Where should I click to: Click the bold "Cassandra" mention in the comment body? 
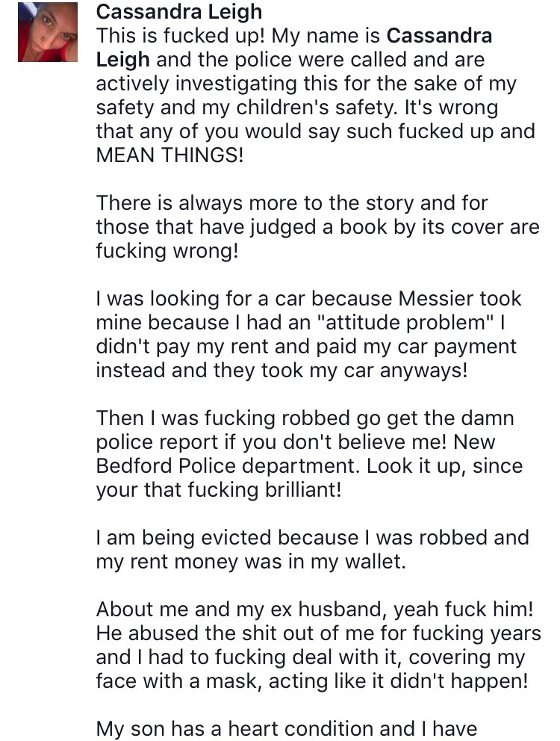click(x=440, y=35)
